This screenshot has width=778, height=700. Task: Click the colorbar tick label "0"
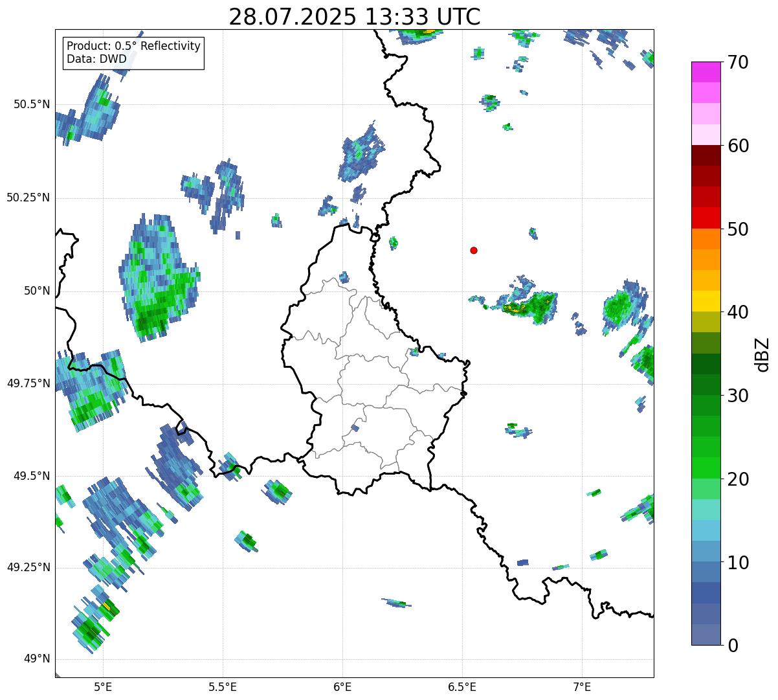733,646
